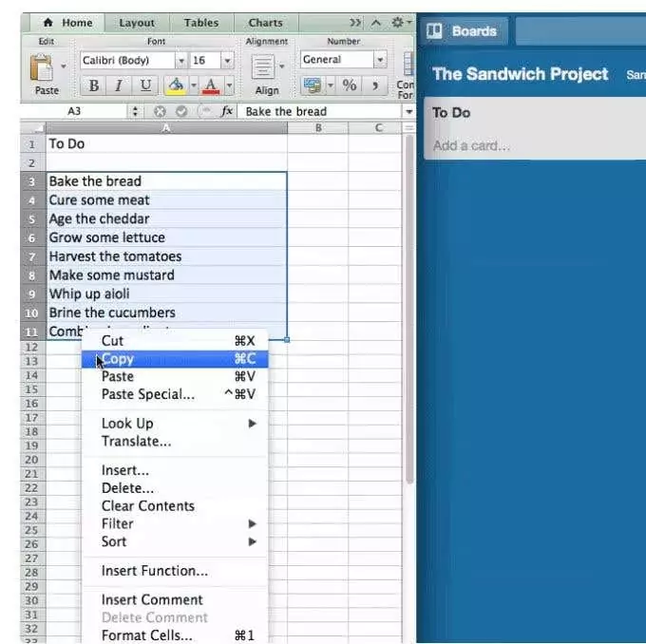Click the Trello Boards icon
The width and height of the screenshot is (646, 644).
[434, 31]
